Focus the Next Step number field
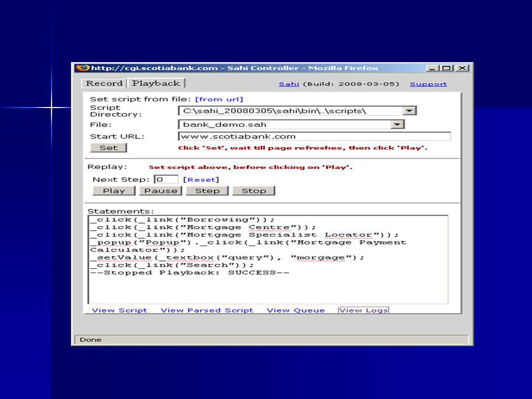 [x=166, y=180]
